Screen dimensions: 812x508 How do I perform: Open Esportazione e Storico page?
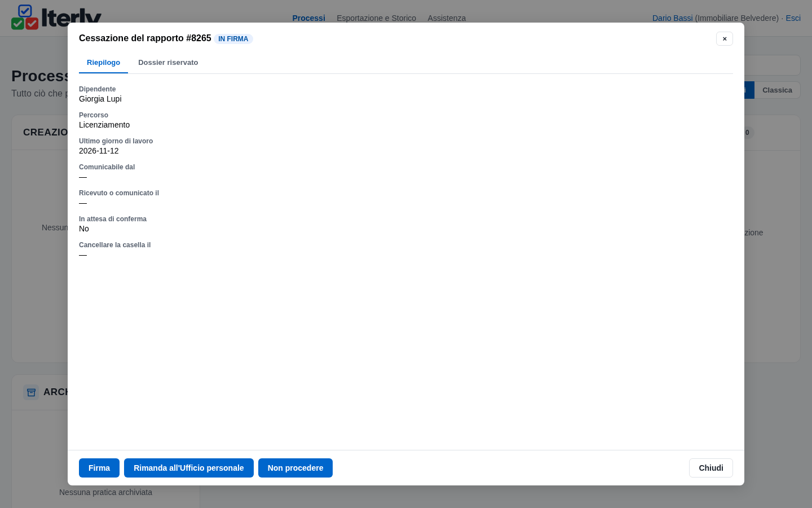click(376, 18)
